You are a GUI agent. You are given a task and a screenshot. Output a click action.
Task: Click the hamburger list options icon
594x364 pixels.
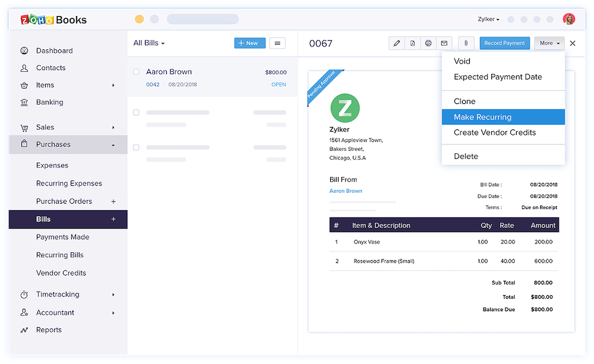pos(277,43)
